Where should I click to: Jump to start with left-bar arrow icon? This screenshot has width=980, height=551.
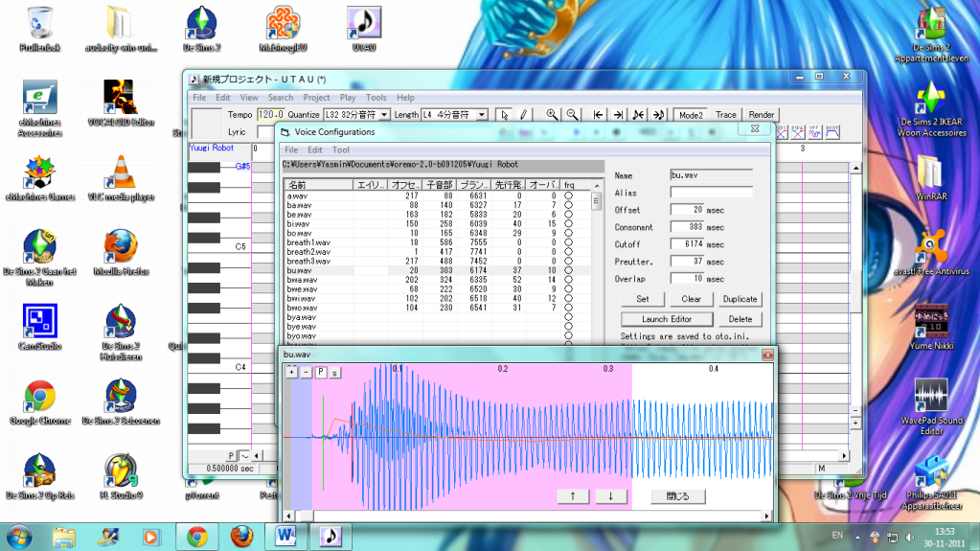(599, 115)
